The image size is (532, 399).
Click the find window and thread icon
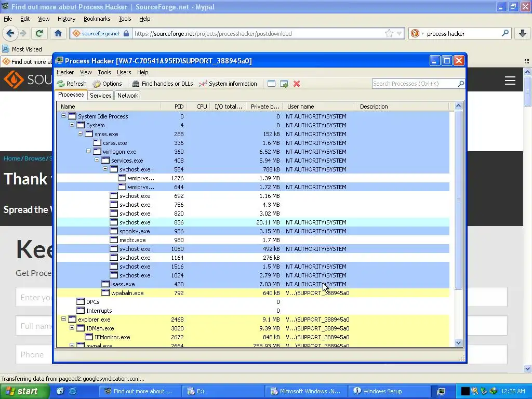click(x=284, y=84)
